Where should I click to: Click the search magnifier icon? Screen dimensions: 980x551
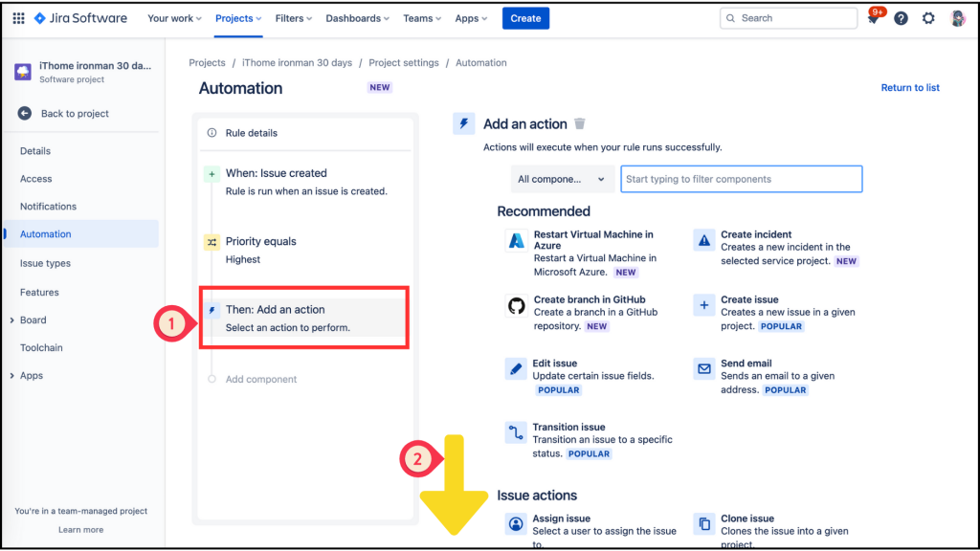(730, 18)
